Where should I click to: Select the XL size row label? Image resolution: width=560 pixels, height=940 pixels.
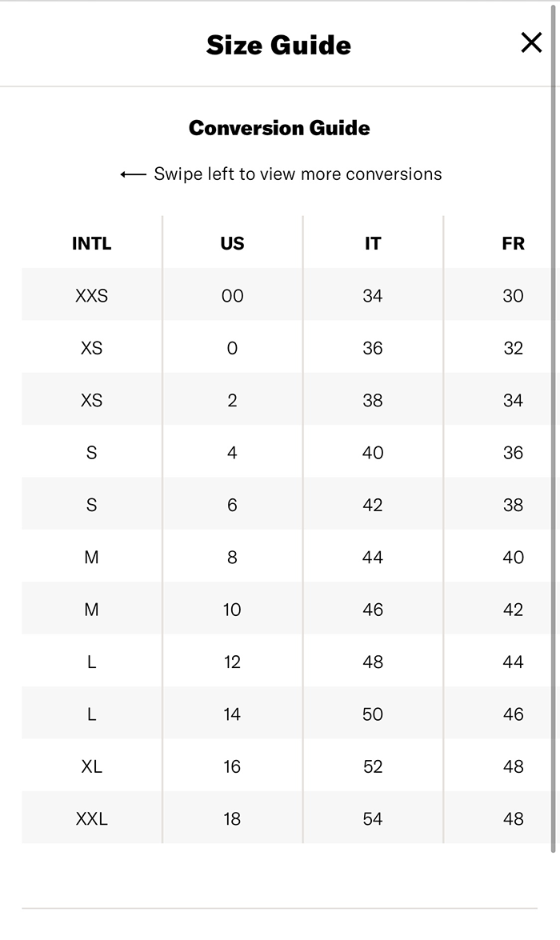pos(92,766)
